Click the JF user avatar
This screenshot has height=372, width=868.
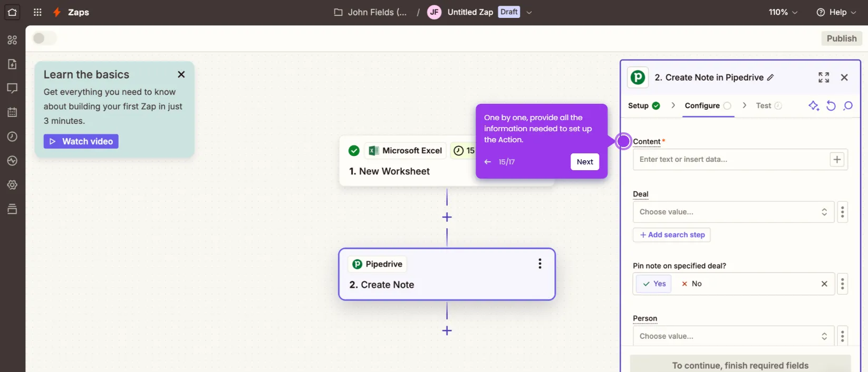tap(434, 12)
